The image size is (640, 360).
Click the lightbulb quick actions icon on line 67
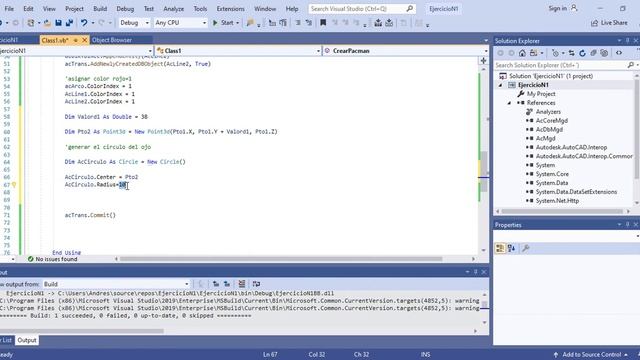(x=14, y=185)
